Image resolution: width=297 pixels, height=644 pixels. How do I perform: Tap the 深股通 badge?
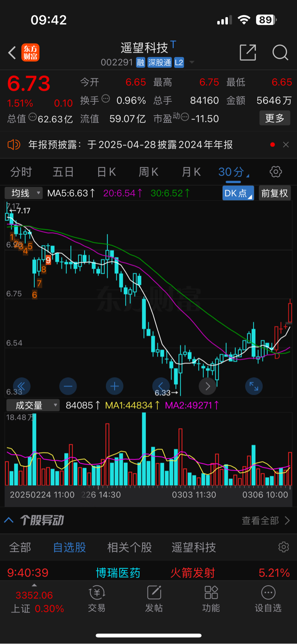click(x=159, y=62)
